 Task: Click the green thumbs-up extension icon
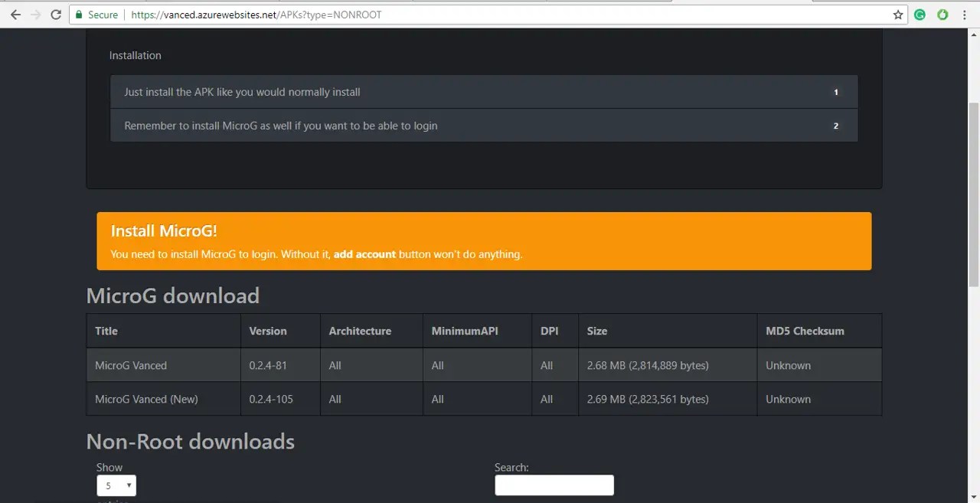coord(941,15)
